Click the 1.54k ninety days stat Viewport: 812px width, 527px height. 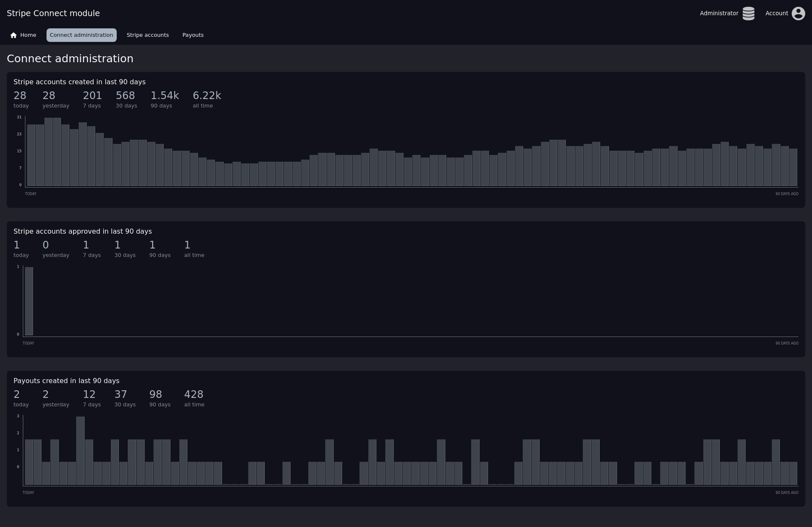click(x=165, y=96)
